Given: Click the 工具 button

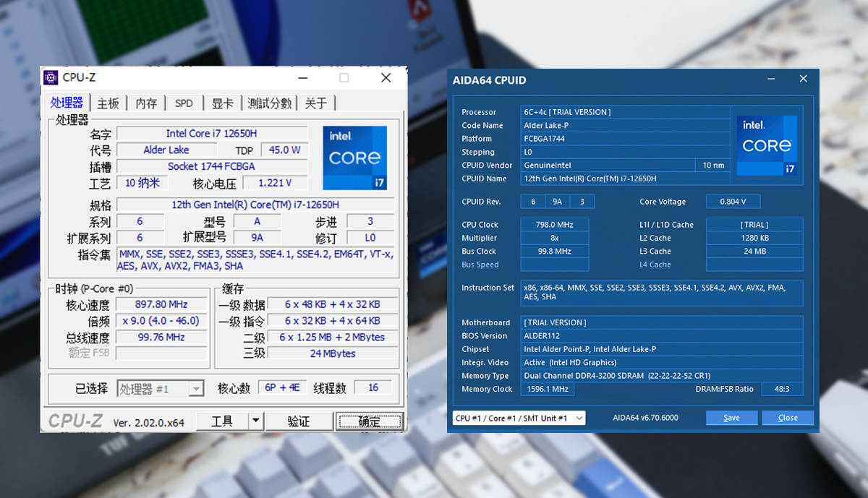Looking at the screenshot, I should [x=222, y=421].
